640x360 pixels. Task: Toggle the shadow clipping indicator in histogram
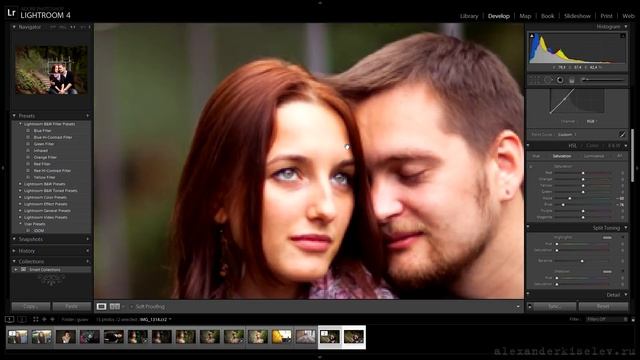click(x=532, y=36)
